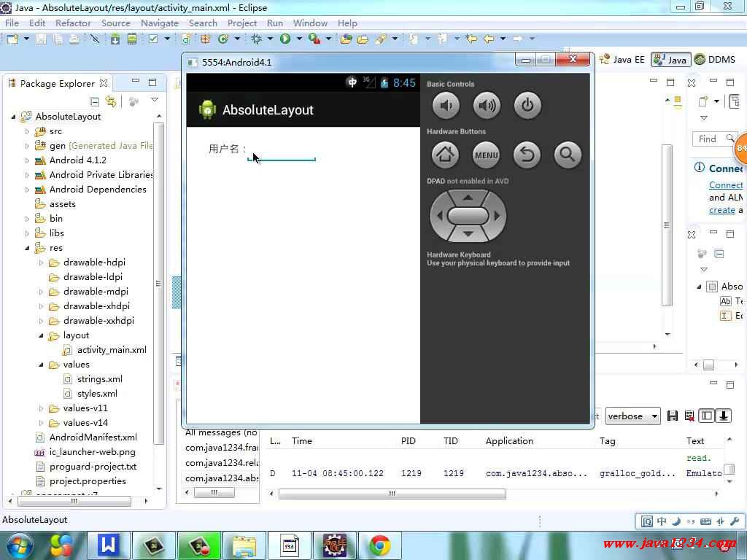Open the Android Virtual Device Manager icon

point(132,39)
